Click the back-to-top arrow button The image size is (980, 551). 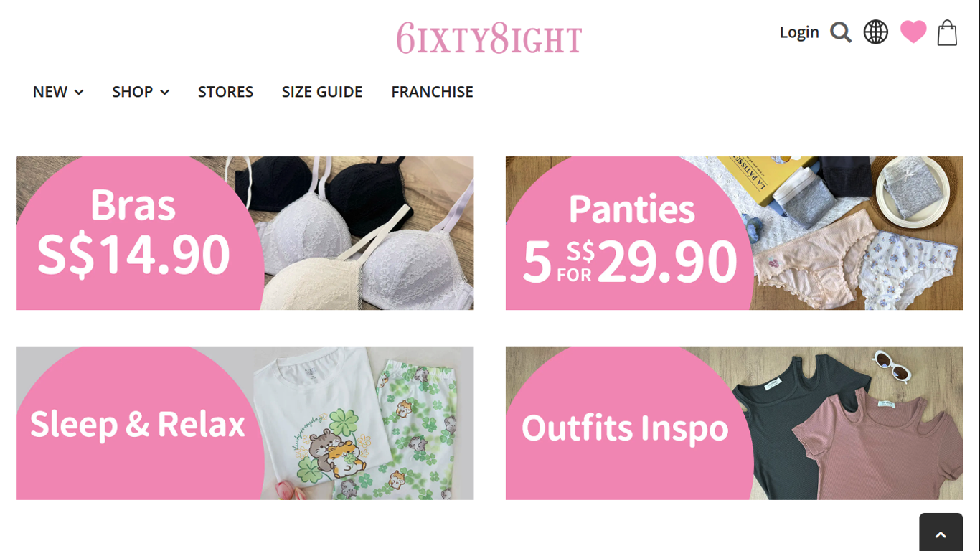tap(941, 532)
